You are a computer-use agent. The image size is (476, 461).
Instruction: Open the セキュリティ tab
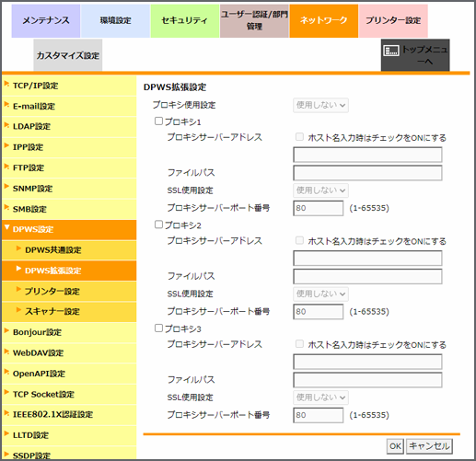(185, 21)
